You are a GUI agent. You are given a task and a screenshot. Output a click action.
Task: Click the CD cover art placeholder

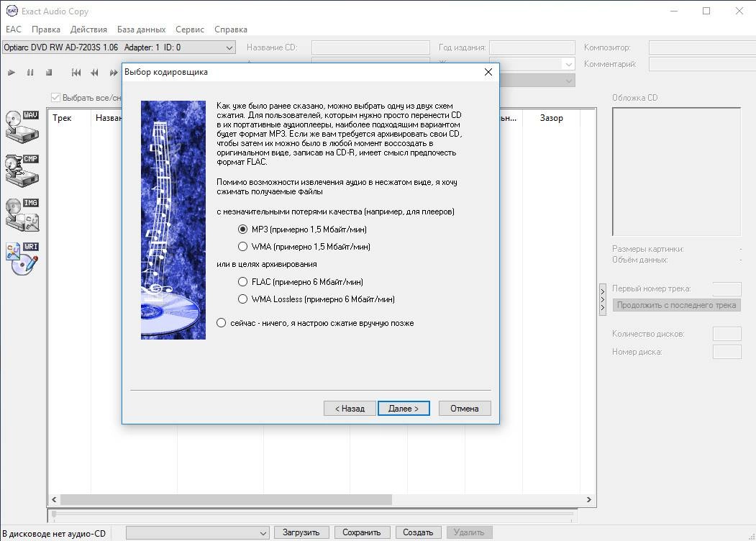[676, 172]
